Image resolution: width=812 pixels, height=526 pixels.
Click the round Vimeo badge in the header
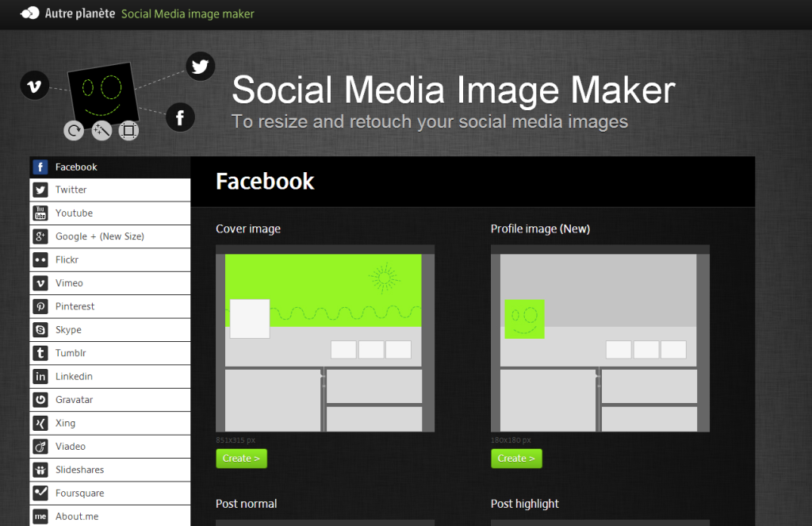35,86
